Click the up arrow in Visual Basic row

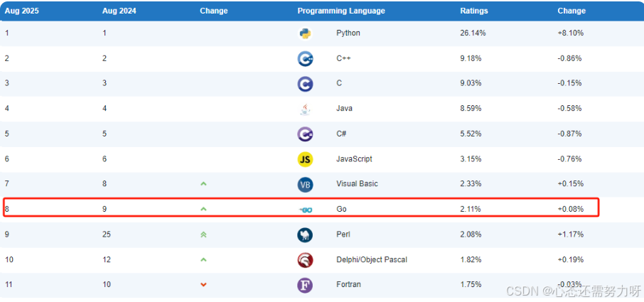203,184
